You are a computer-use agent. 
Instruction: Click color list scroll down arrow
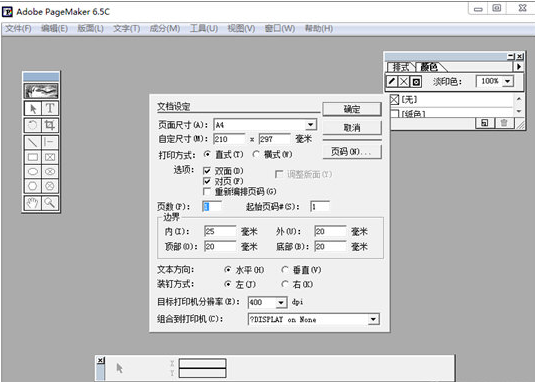point(519,111)
